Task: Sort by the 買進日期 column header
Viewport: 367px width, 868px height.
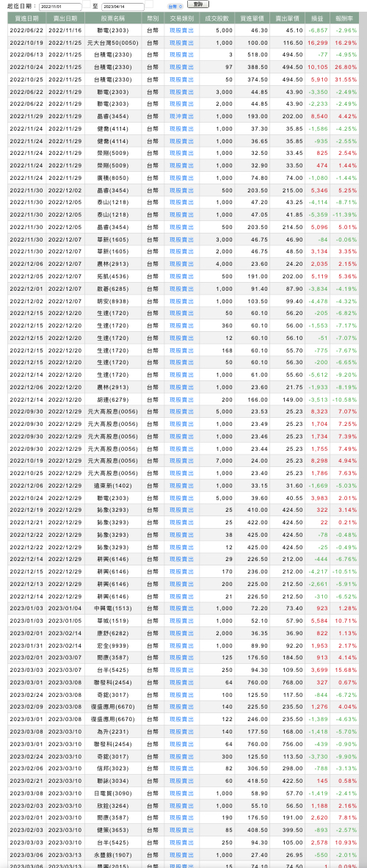Action: (x=26, y=18)
